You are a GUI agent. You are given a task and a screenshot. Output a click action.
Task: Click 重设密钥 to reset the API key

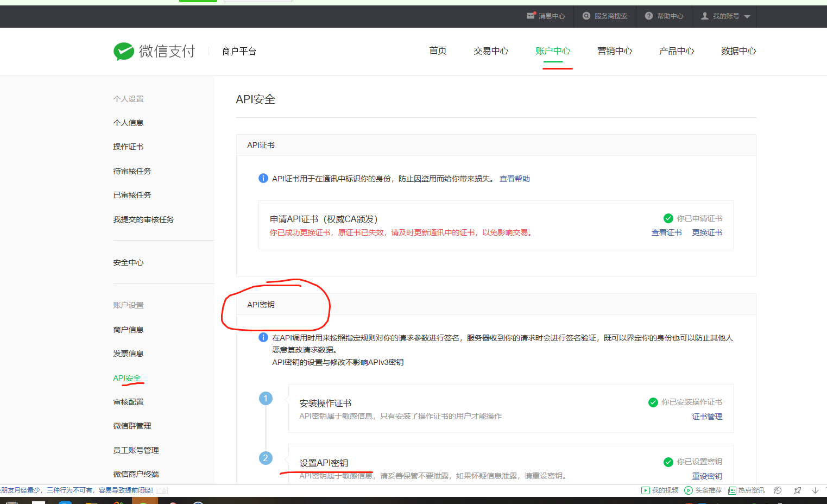pyautogui.click(x=707, y=475)
